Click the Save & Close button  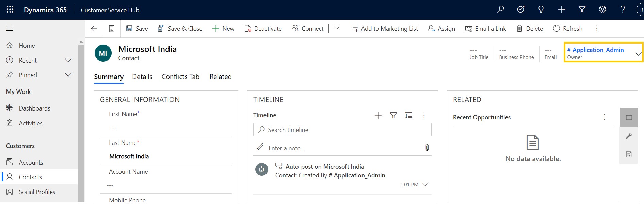[x=180, y=29]
